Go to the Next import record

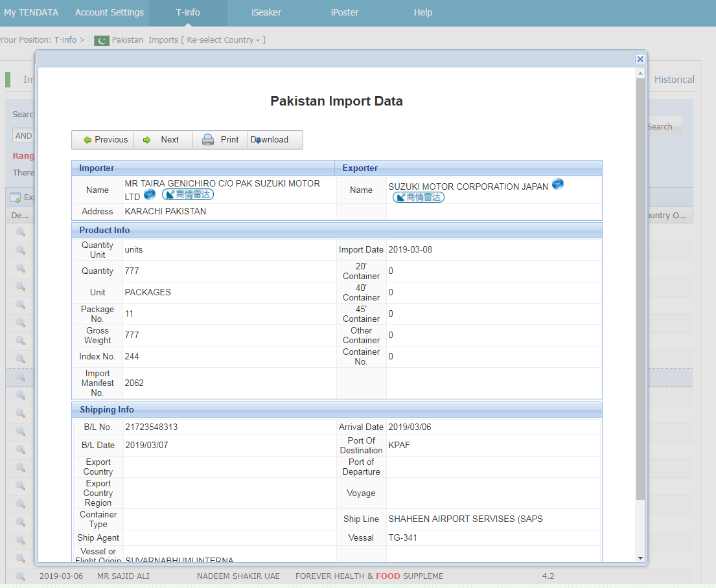(162, 140)
